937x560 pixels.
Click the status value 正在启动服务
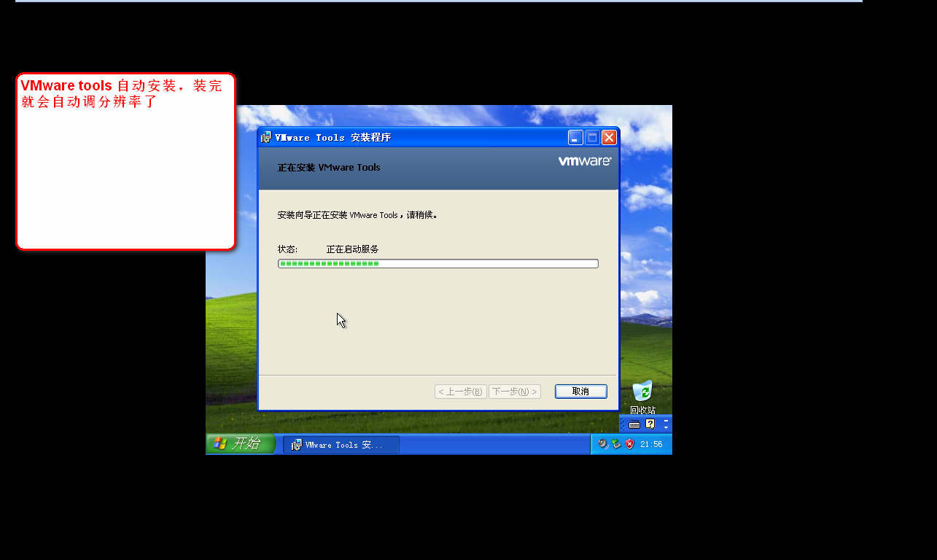click(352, 249)
